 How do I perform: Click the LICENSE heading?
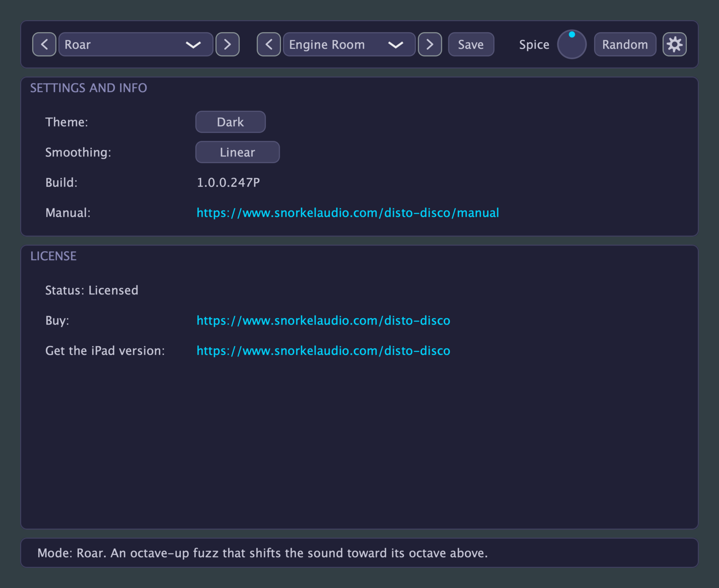click(x=53, y=256)
